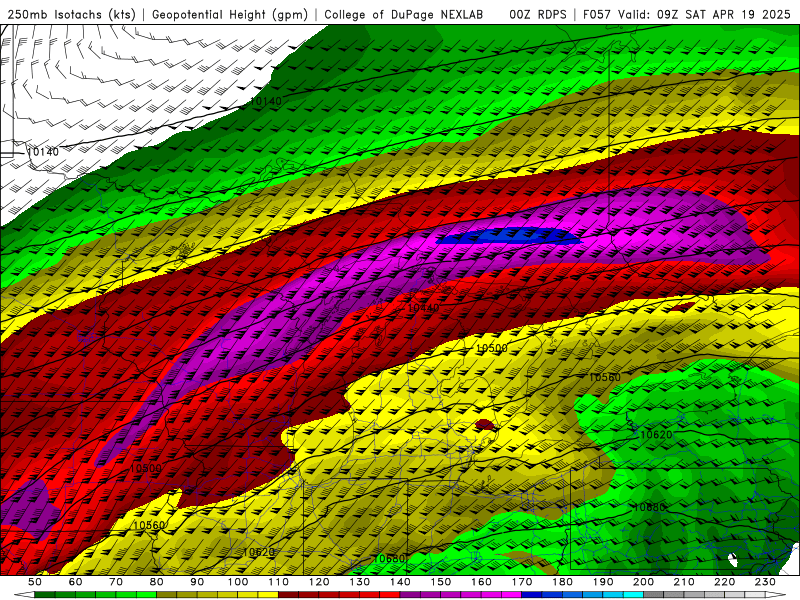Viewport: 800px width, 600px height.
Task: Click the 150 value on the color scale
Action: 441,582
